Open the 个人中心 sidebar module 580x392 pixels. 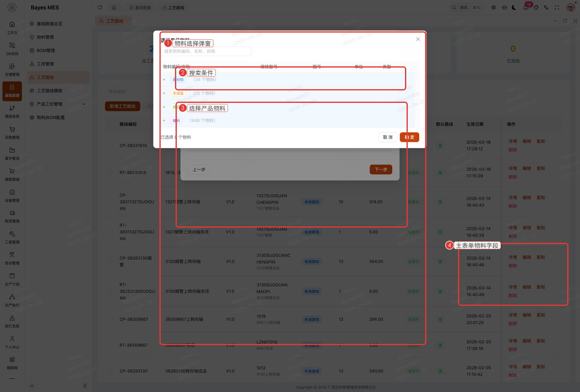pyautogui.click(x=12, y=342)
